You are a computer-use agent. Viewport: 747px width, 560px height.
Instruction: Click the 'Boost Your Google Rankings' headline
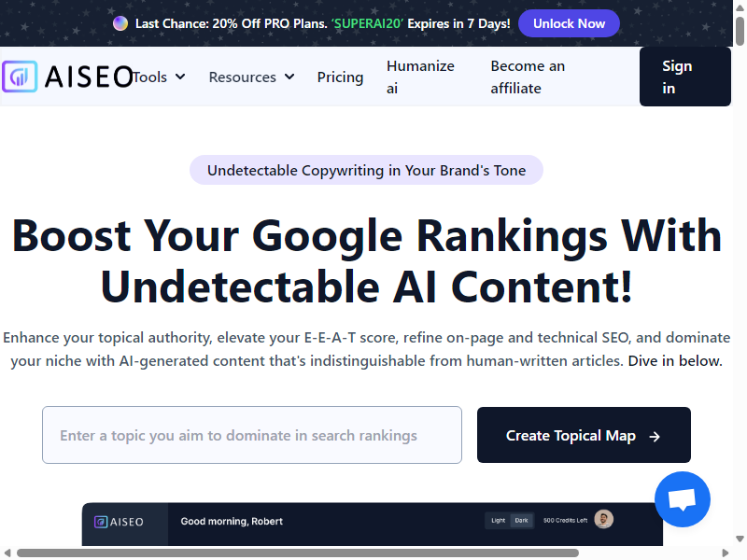366,260
